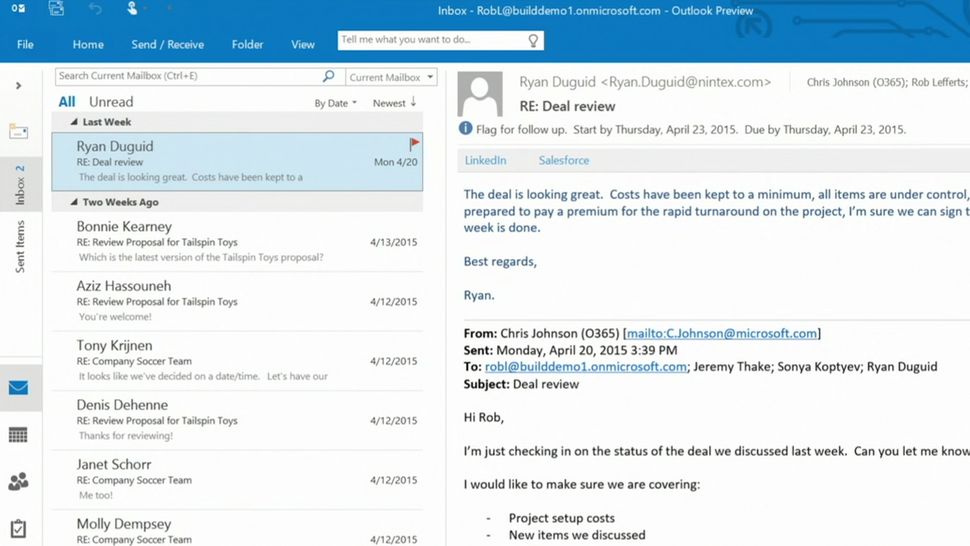The width and height of the screenshot is (970, 546).
Task: Click the "Best regards," line in email body
Action: (500, 262)
